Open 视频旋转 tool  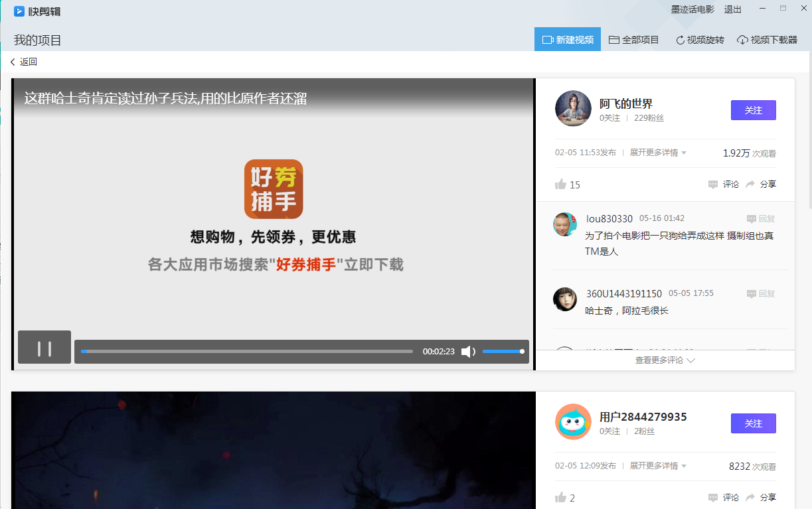(700, 40)
